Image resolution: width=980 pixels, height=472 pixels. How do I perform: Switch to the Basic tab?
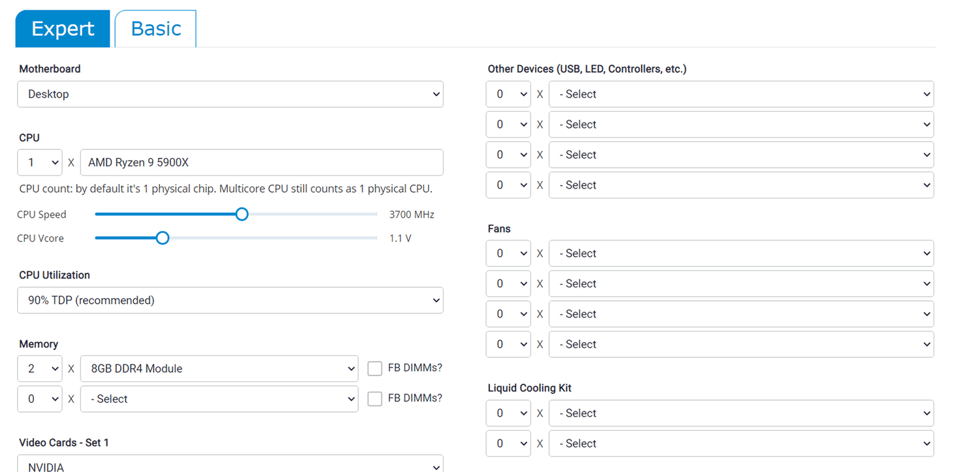tap(155, 29)
